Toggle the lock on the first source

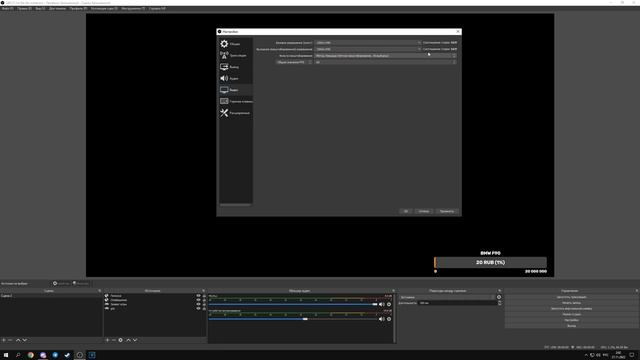point(204,296)
